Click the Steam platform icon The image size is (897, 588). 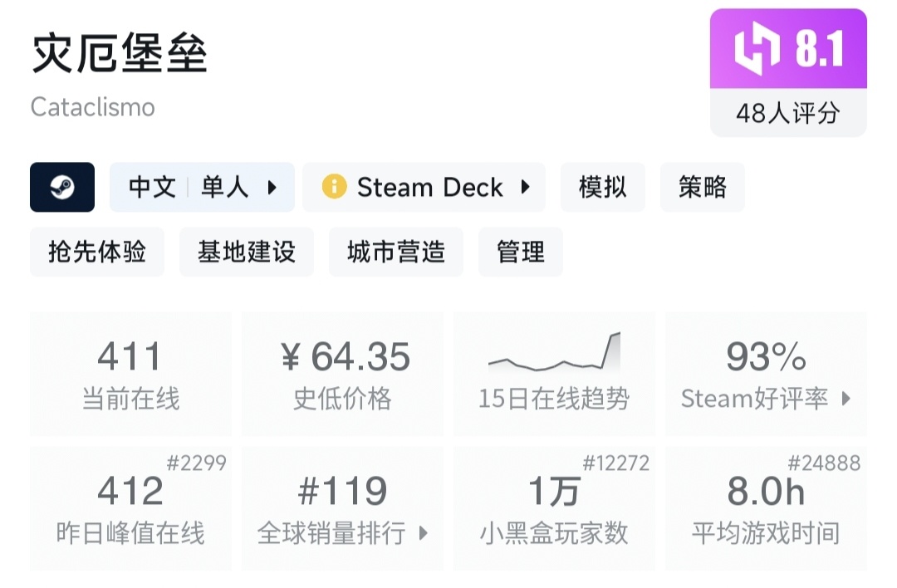pos(62,188)
